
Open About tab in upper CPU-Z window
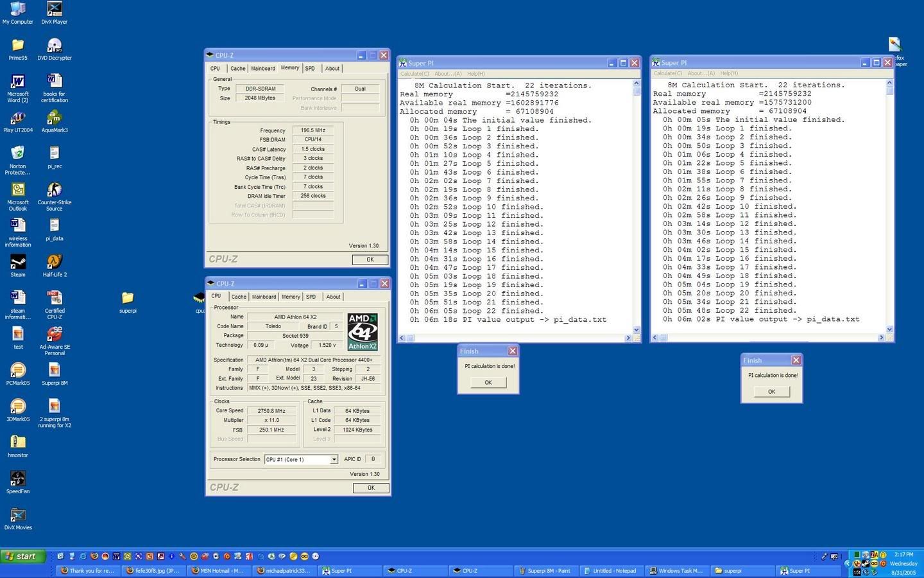click(332, 68)
